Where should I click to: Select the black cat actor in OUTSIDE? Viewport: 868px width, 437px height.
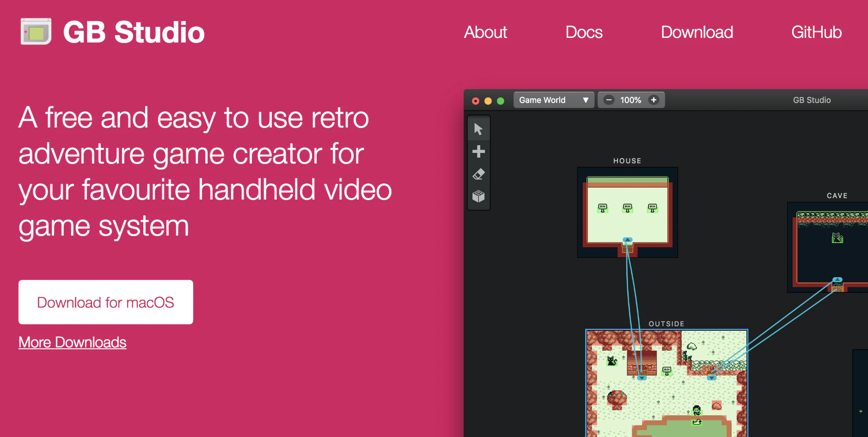tap(612, 361)
